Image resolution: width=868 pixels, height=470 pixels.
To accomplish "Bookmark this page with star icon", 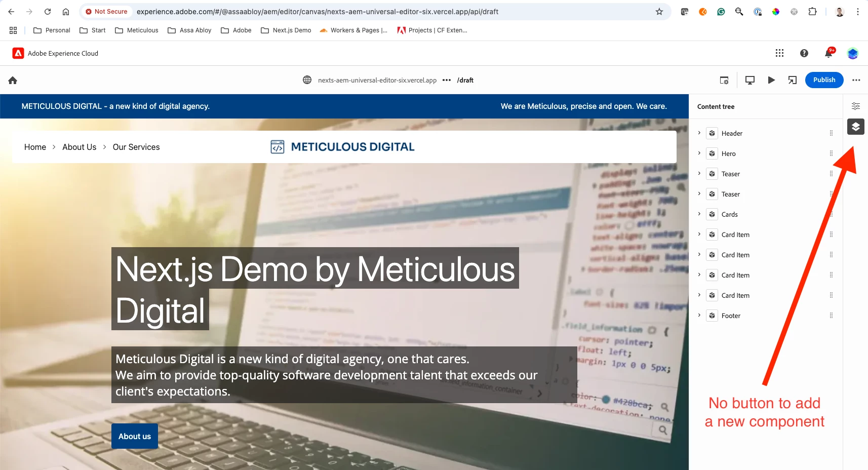I will (x=659, y=12).
